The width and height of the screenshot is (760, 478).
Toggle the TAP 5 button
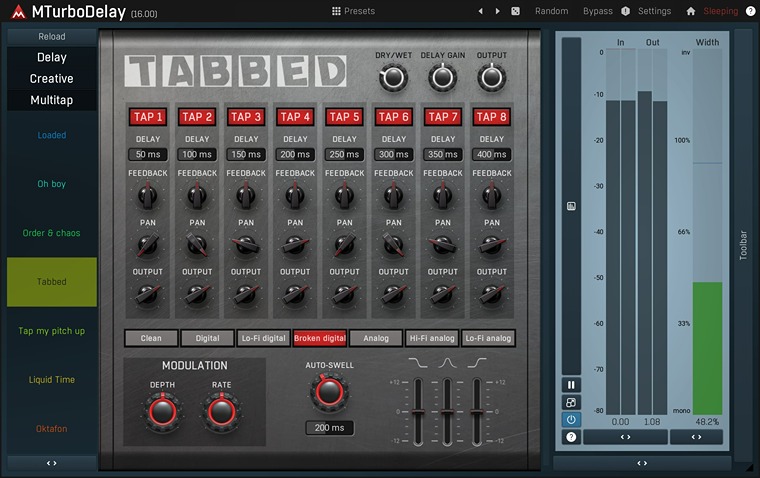coord(344,117)
